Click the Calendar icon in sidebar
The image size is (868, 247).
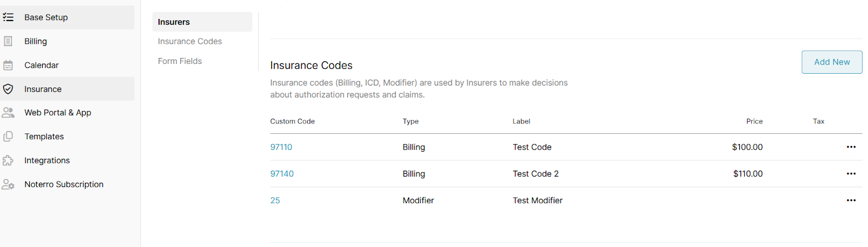pos(8,65)
